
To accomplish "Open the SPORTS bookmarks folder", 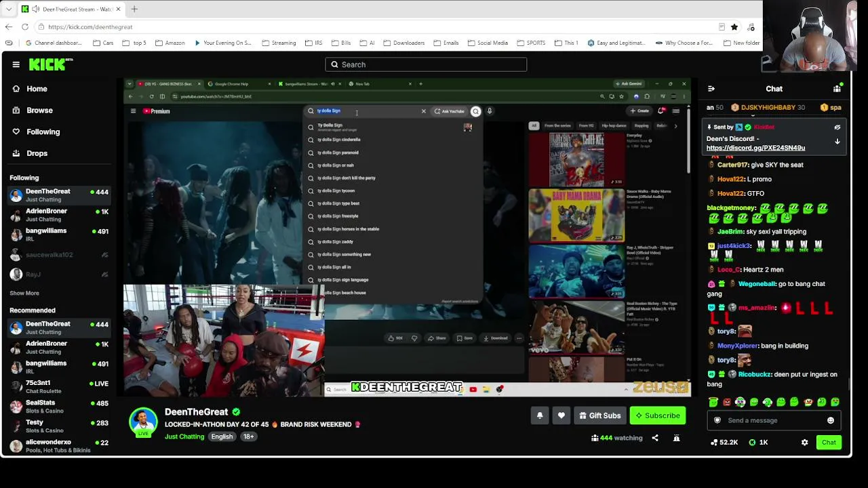I will [530, 43].
